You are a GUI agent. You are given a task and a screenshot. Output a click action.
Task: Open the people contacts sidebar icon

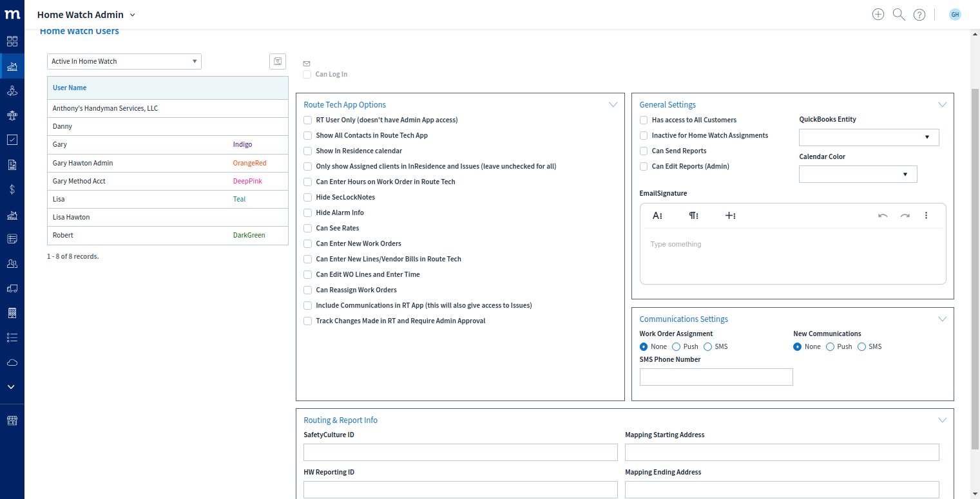point(12,263)
